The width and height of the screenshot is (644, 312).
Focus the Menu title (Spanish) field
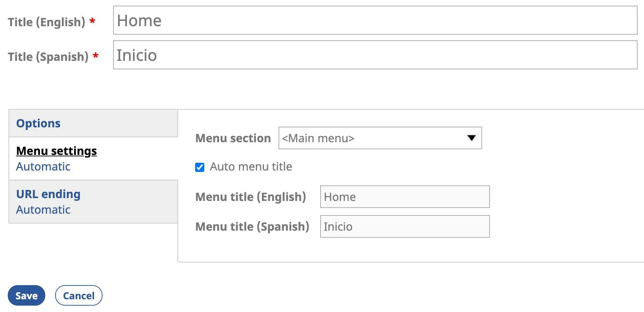tap(404, 227)
